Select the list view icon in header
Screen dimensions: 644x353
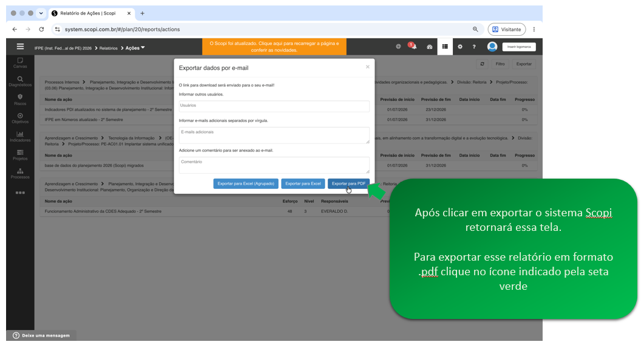pos(445,46)
